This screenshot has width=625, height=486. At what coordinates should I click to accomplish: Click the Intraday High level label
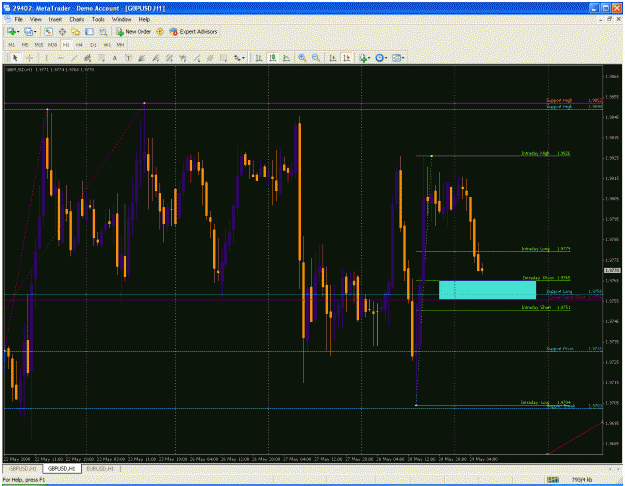pos(535,153)
